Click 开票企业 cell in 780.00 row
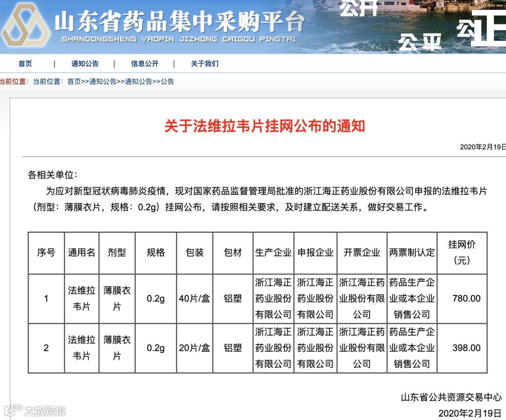 click(x=362, y=299)
